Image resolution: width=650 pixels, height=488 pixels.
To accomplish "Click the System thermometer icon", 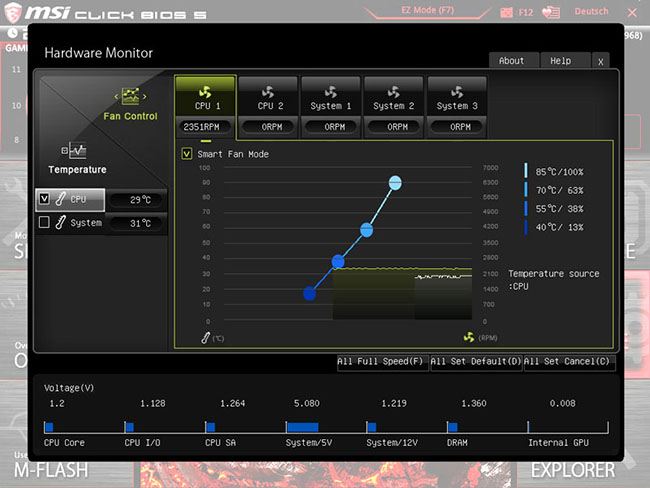I will pyautogui.click(x=61, y=223).
